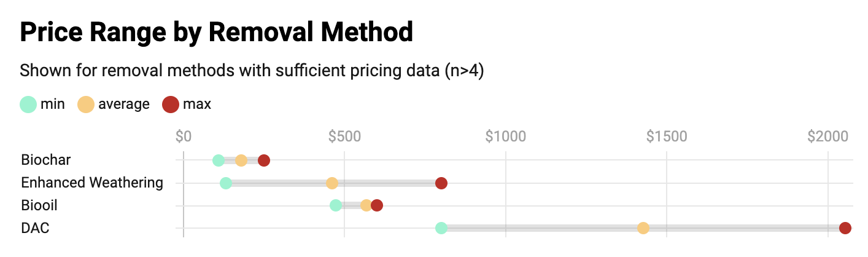Click the green min legend swatch
This screenshot has height=257, width=868.
pos(28,105)
